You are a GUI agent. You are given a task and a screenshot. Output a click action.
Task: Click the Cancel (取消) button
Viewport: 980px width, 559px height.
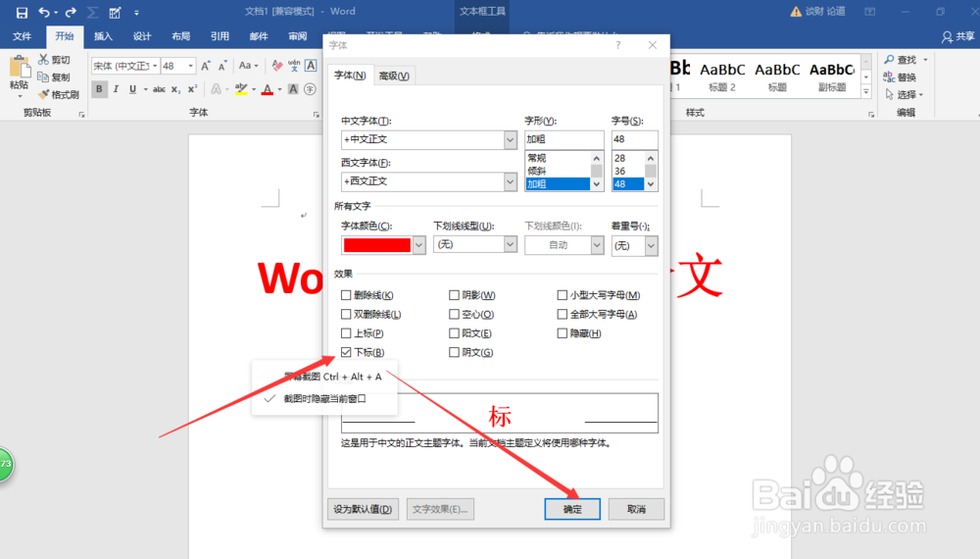636,509
